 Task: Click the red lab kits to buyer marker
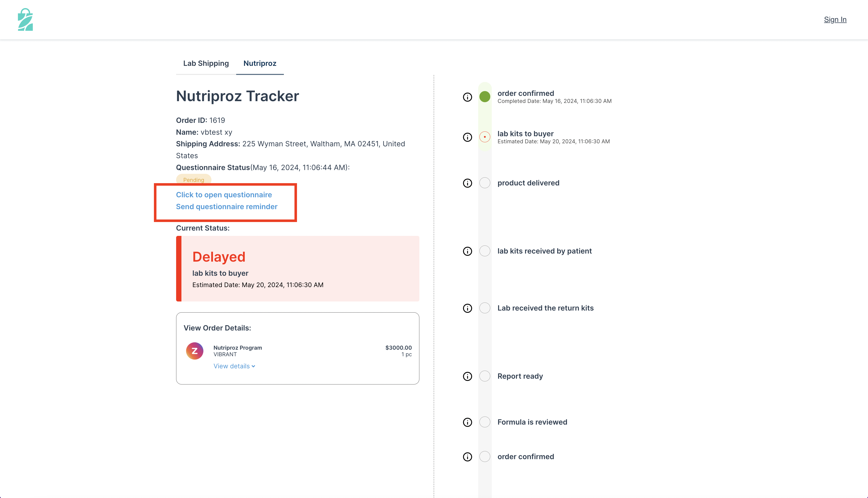click(x=485, y=137)
